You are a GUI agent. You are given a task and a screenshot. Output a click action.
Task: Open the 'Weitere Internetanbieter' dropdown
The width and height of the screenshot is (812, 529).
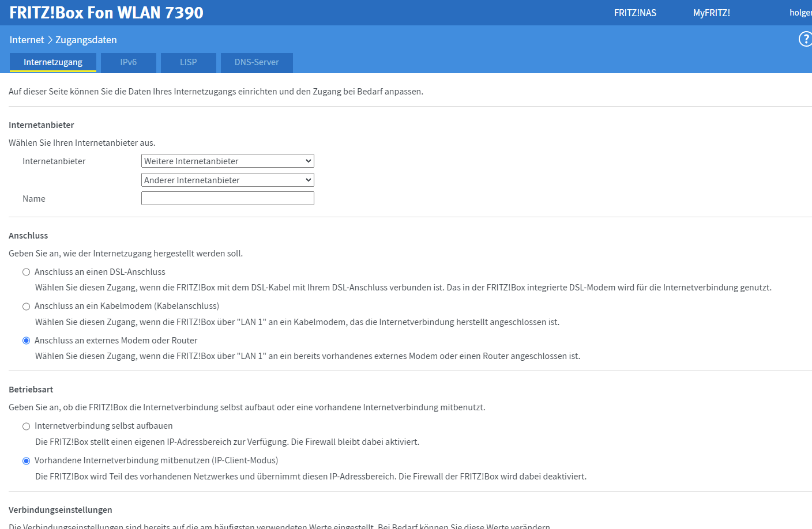pyautogui.click(x=228, y=161)
